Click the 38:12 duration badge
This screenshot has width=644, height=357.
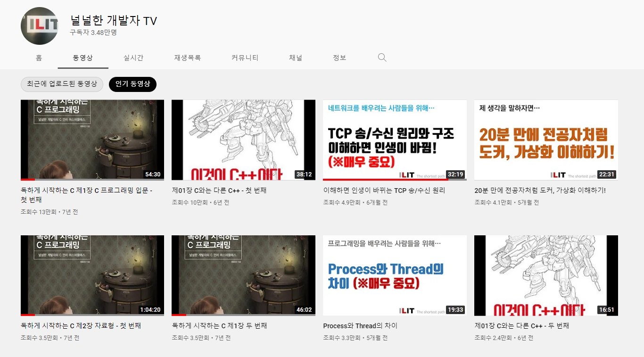pyautogui.click(x=304, y=174)
